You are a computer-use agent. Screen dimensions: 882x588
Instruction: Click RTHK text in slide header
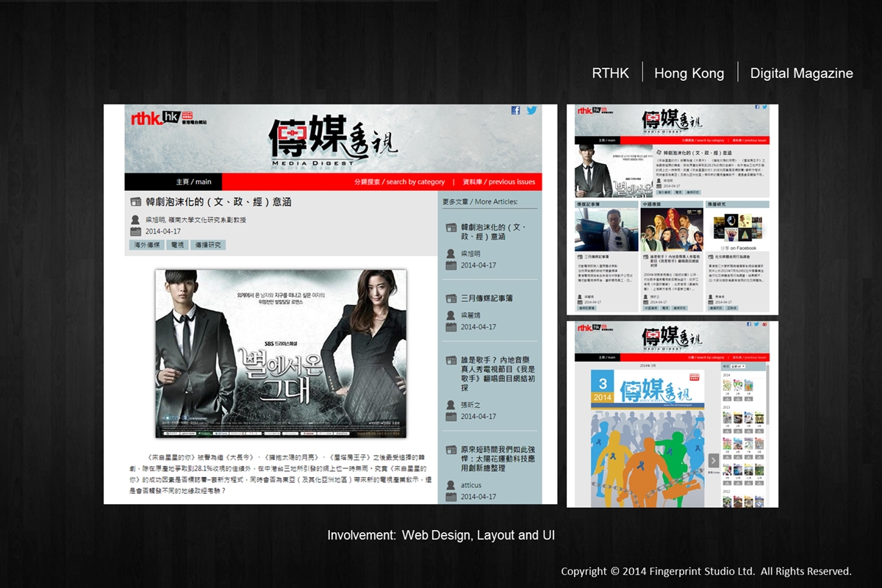611,73
